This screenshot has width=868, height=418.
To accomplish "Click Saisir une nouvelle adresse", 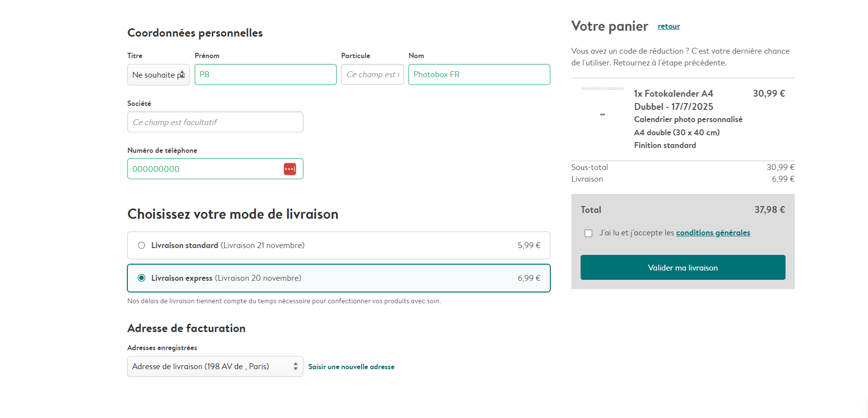I will 351,366.
